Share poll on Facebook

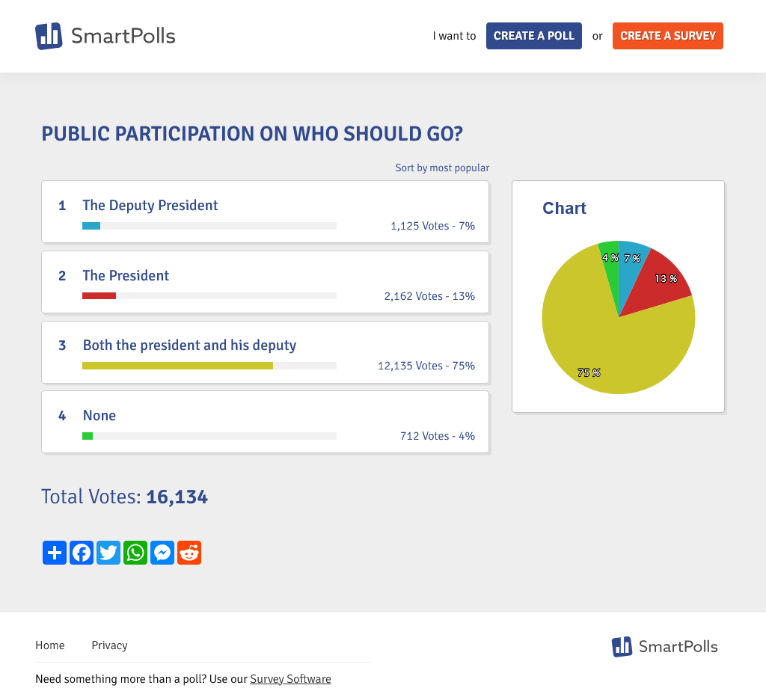click(82, 553)
